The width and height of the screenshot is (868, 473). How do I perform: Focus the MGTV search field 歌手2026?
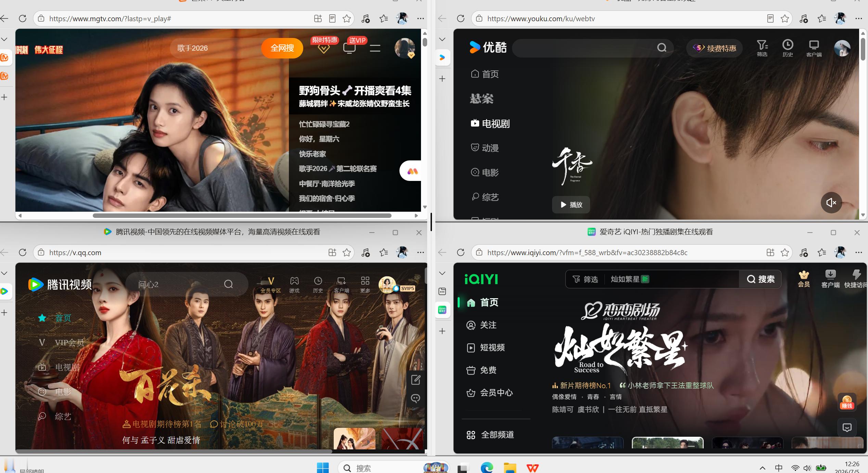pyautogui.click(x=216, y=48)
